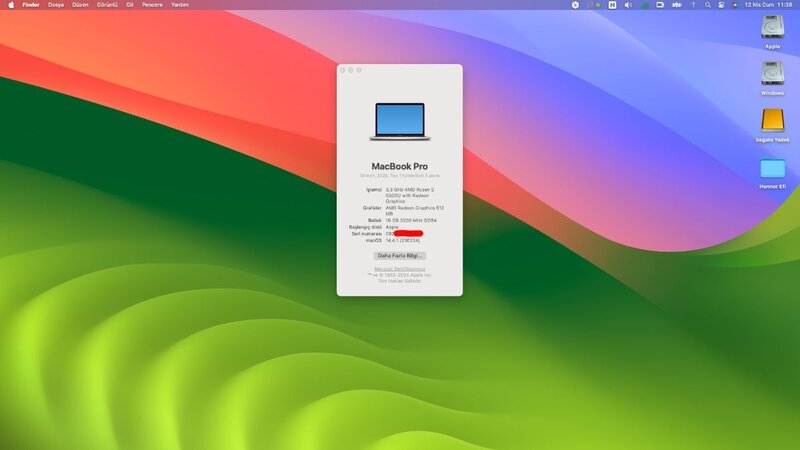Open Spotlight search magnifier icon
This screenshot has height=450, width=800.
[x=708, y=5]
